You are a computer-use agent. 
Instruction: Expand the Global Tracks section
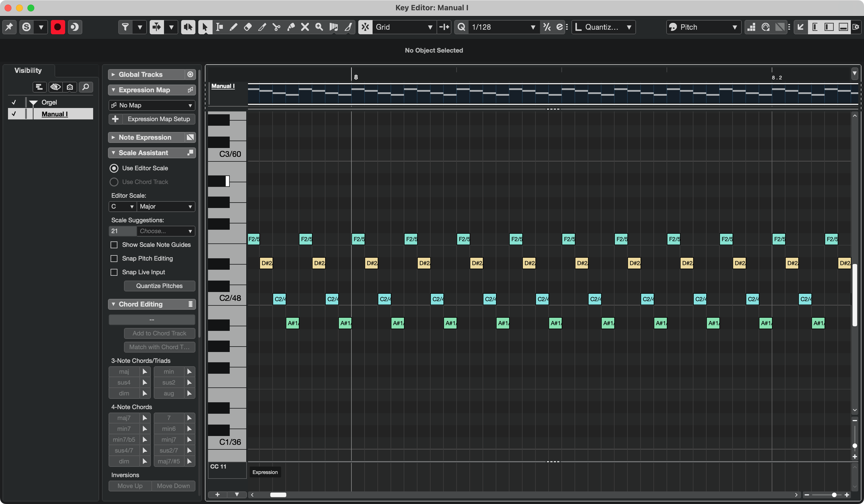(113, 74)
